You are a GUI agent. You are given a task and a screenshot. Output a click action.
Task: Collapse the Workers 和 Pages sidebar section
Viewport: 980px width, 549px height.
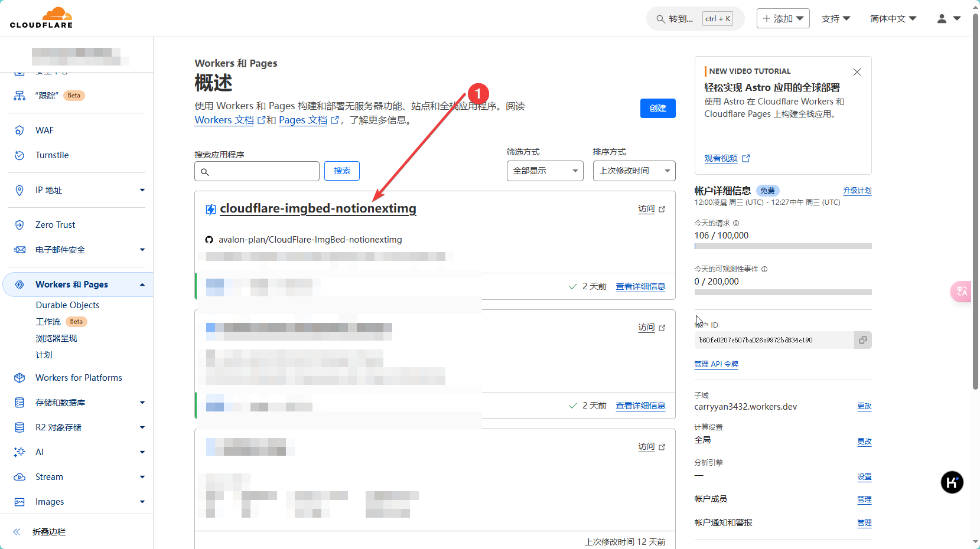pos(142,285)
